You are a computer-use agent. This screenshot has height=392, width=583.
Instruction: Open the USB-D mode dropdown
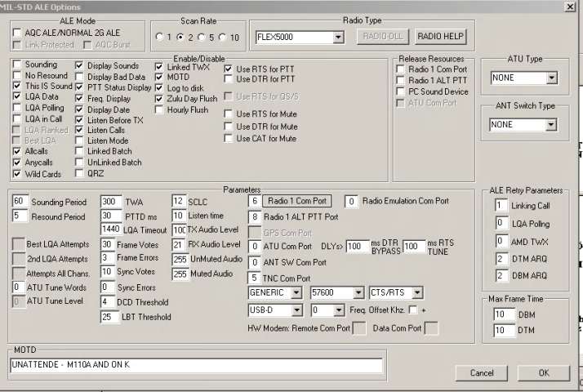(297, 310)
